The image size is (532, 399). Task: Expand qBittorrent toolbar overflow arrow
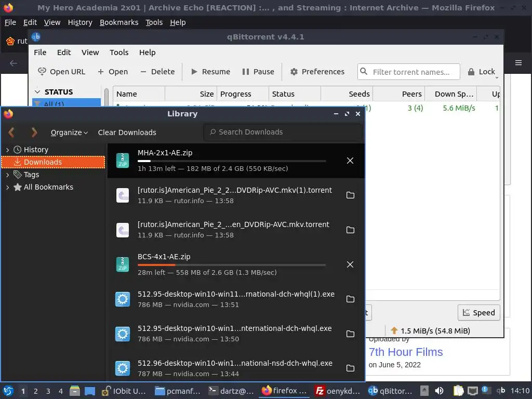[497, 78]
